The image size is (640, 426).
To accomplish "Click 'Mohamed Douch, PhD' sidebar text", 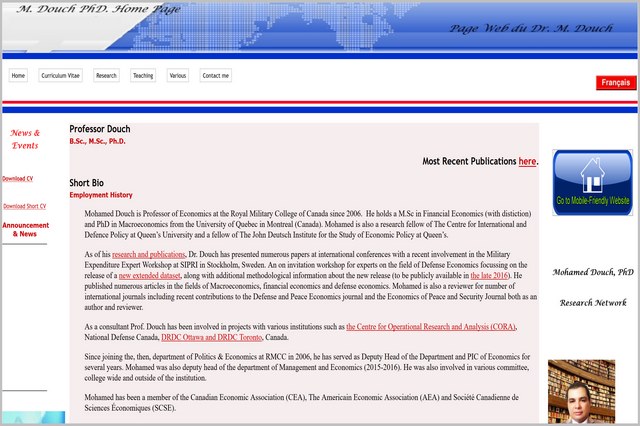I will 593,272.
